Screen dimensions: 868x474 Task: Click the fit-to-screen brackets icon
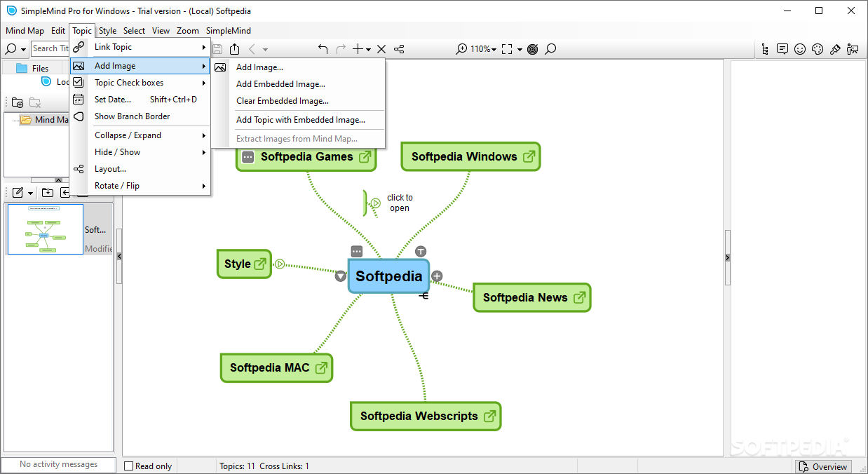[x=507, y=49]
